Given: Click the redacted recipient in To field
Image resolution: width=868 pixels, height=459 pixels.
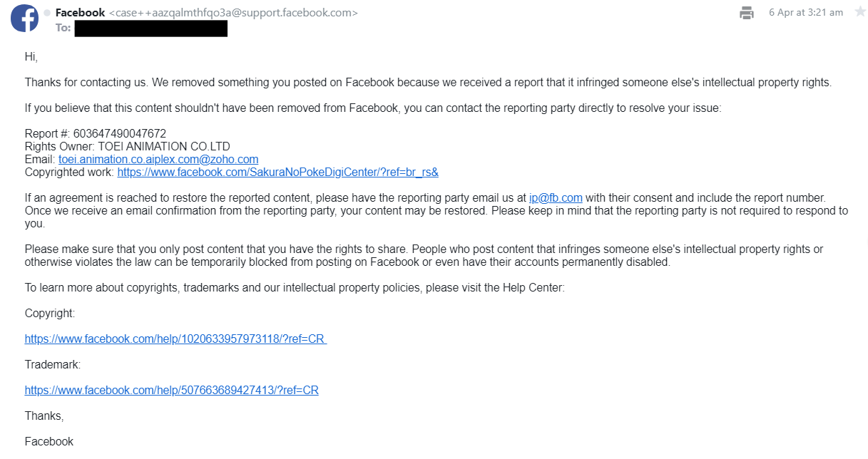Looking at the screenshot, I should (150, 29).
